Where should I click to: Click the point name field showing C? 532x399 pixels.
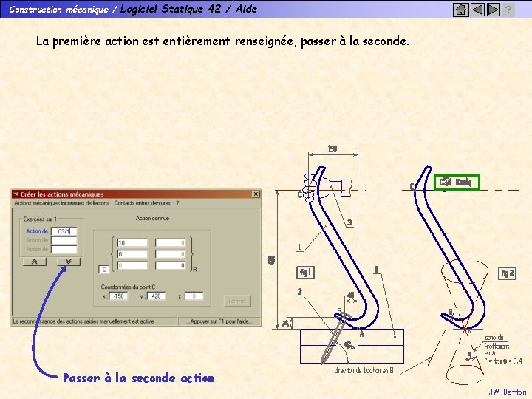104,270
